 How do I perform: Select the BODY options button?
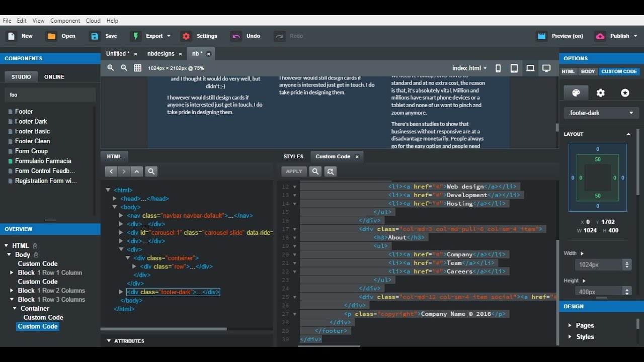[x=588, y=71]
